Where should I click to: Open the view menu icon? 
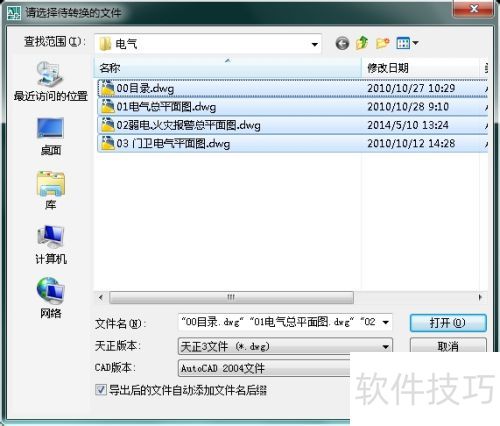click(x=407, y=43)
